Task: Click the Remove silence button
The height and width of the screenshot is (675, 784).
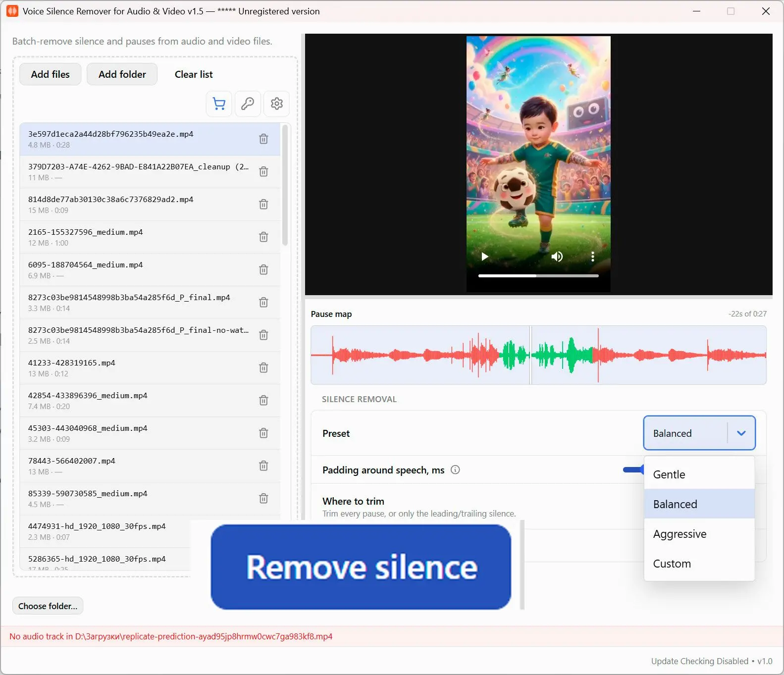Action: (x=361, y=567)
